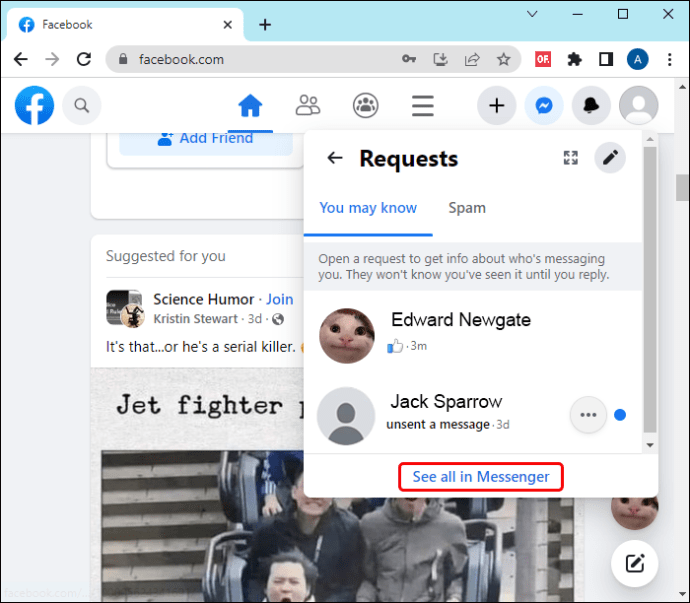Viewport: 690px width, 603px height.
Task: Join the Science Humor group
Action: click(279, 299)
